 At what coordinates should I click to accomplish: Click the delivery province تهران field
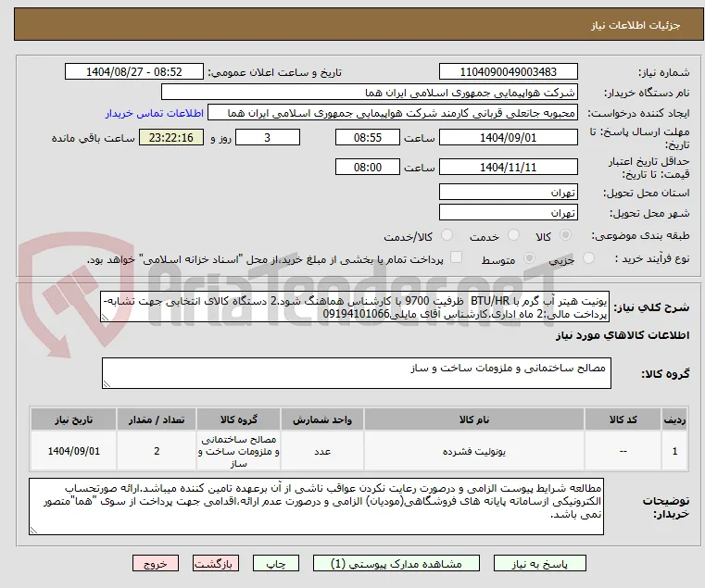click(508, 193)
